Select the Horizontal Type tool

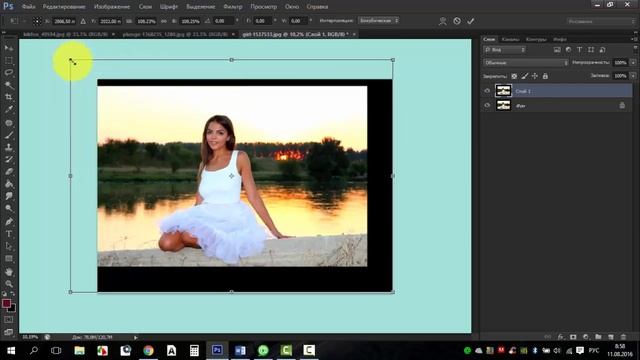(x=9, y=234)
